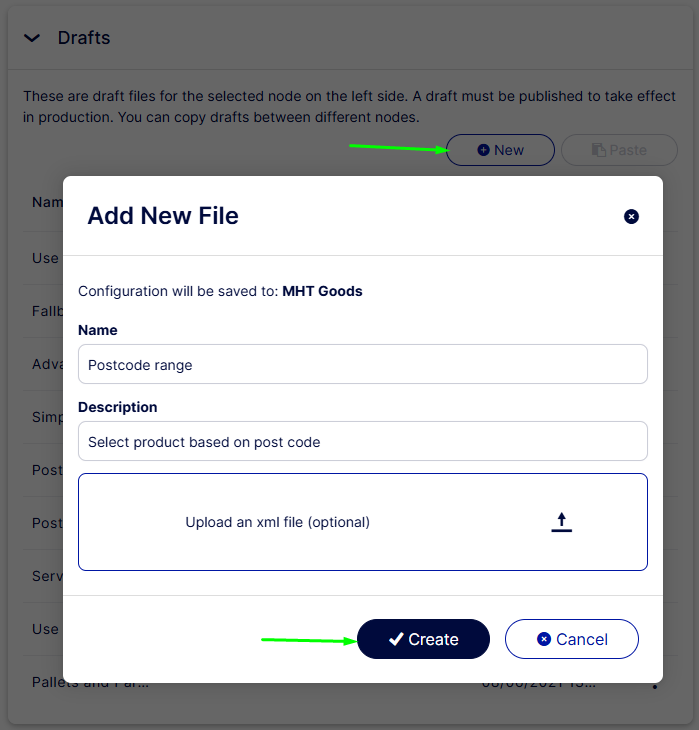Image resolution: width=699 pixels, height=730 pixels.
Task: Select the partially hidden 'Adva' draft row
Action: [x=47, y=364]
